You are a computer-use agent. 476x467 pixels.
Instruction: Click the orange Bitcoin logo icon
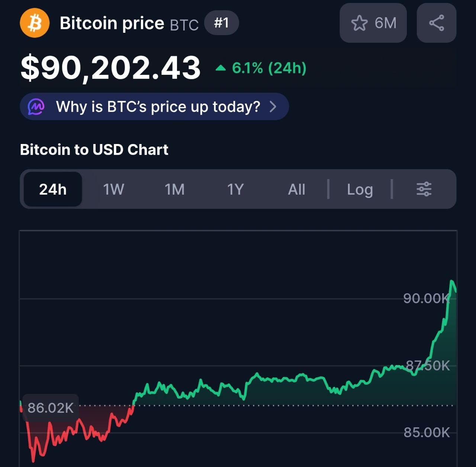pos(35,23)
